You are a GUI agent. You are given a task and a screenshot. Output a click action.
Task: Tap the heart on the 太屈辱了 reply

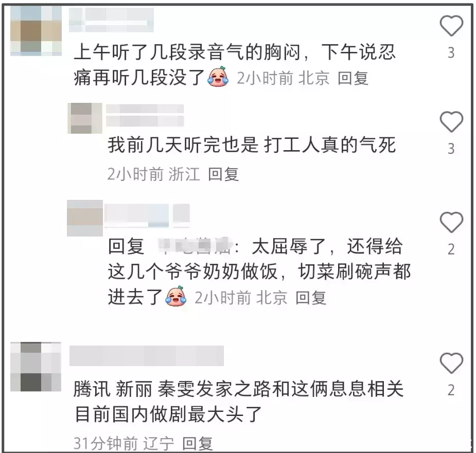pos(451,222)
